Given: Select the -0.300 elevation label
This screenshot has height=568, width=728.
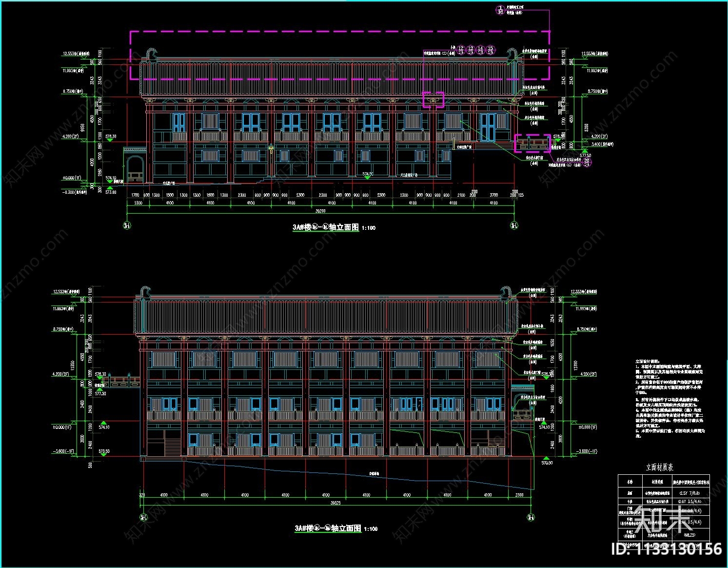Looking at the screenshot, I should click(x=75, y=192).
